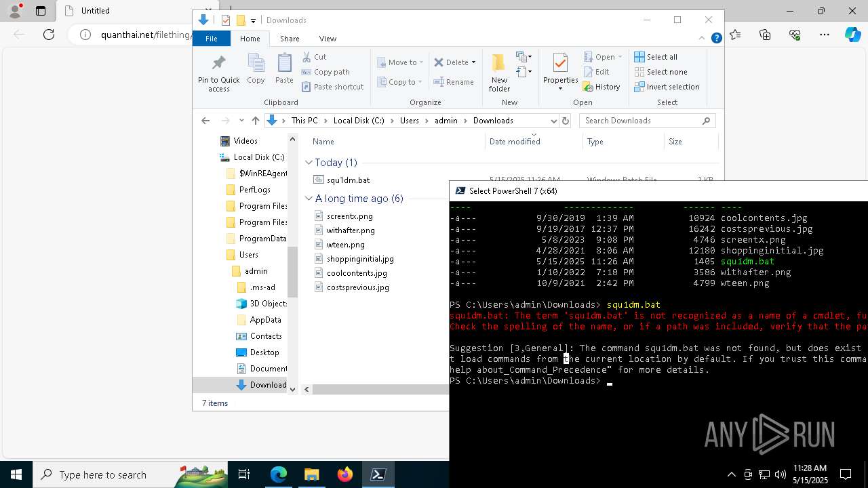
Task: Select the costsprevious.jpg file
Action: 357,287
